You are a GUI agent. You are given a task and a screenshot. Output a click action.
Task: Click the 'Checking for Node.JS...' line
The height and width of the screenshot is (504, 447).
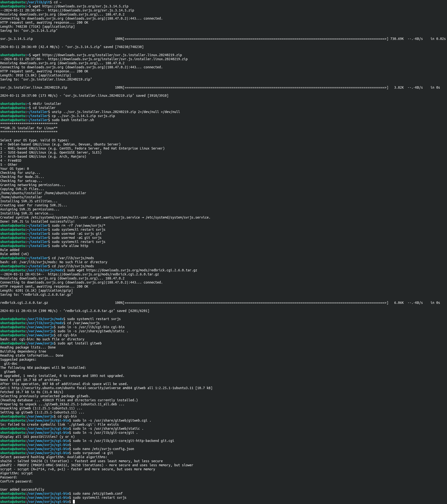pos(22,177)
